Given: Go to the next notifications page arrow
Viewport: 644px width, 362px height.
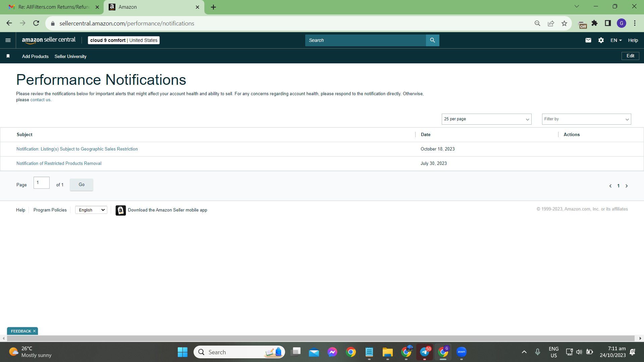Looking at the screenshot, I should tap(627, 186).
